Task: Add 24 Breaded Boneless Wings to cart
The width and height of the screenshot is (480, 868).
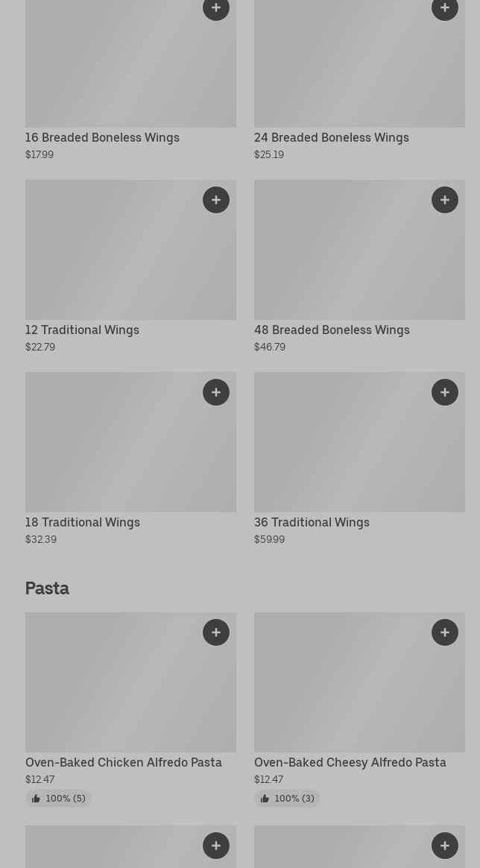Action: (x=445, y=8)
